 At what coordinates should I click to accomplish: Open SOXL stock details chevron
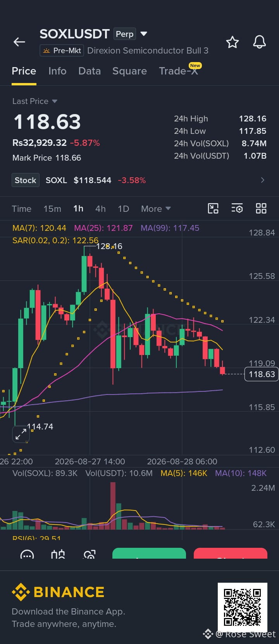263,180
